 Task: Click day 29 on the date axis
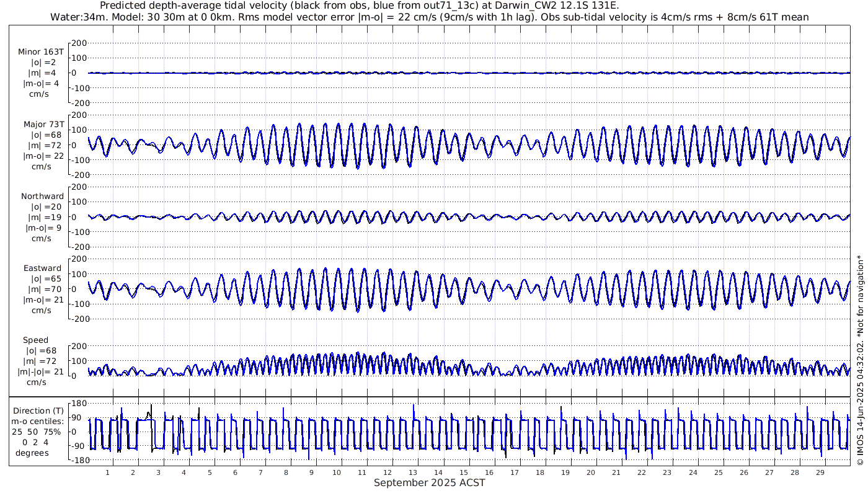[x=820, y=472]
